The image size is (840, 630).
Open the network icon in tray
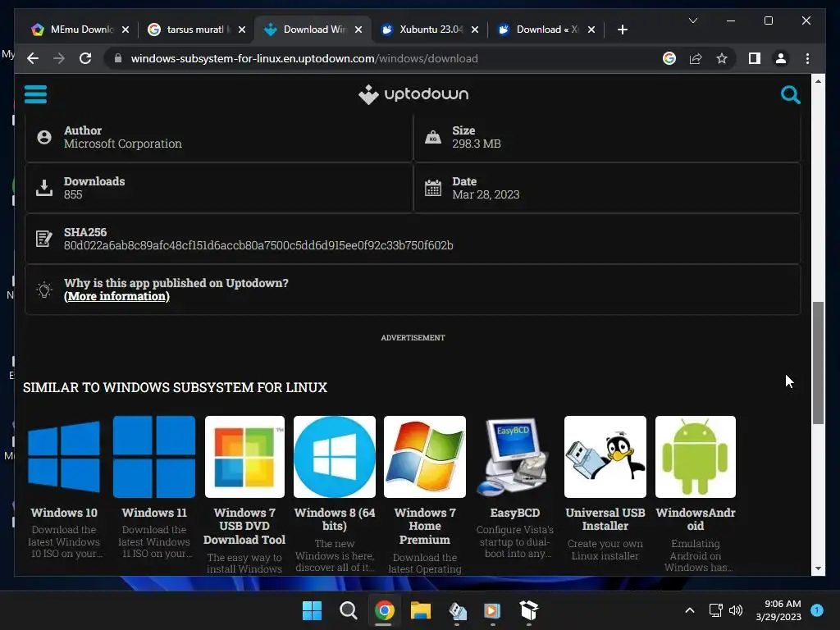715,610
